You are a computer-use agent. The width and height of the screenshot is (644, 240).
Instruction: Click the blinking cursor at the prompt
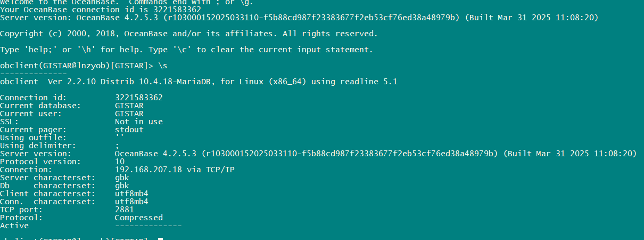point(160,238)
